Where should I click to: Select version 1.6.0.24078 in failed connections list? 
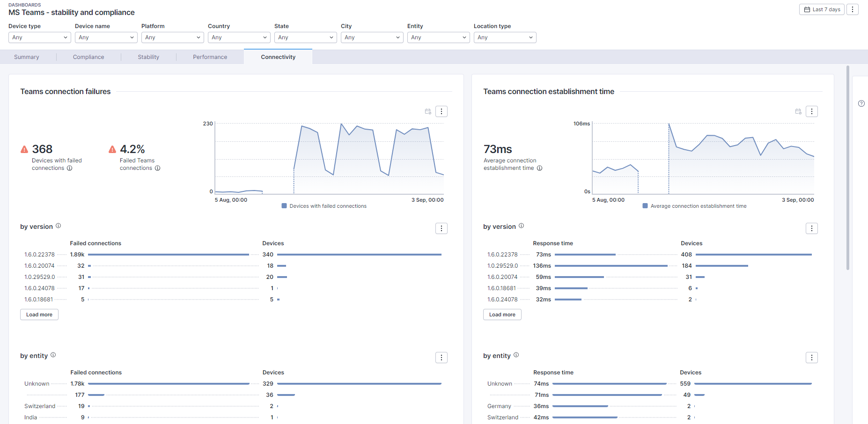(x=39, y=288)
